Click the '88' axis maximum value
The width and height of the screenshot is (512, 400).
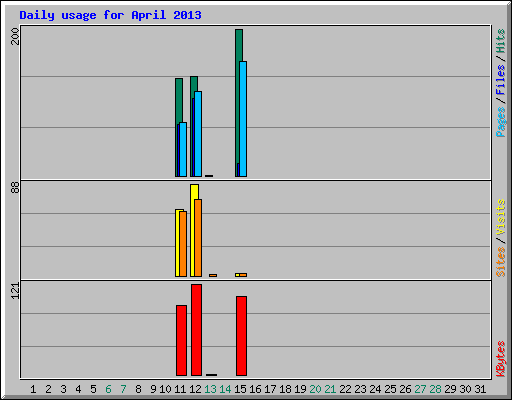[x=15, y=188]
